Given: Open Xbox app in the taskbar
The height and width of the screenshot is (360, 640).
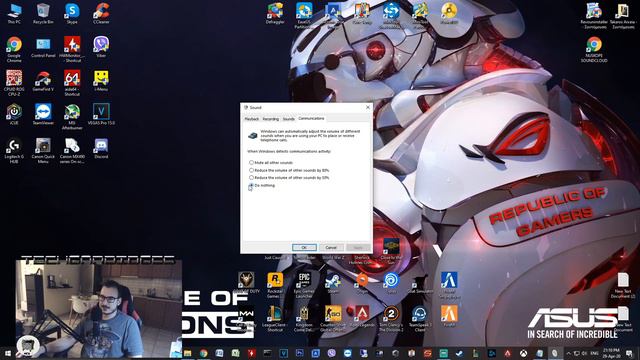Looking at the screenshot, I should click(523, 353).
